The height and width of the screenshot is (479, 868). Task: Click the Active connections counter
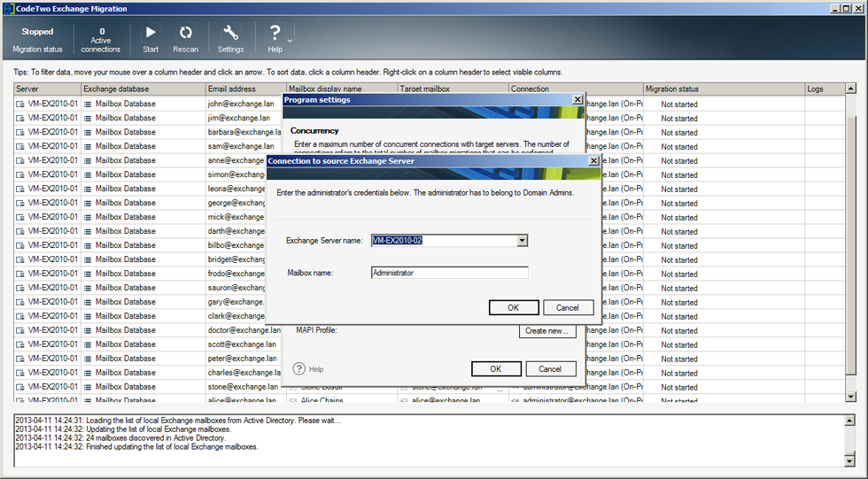point(101,40)
